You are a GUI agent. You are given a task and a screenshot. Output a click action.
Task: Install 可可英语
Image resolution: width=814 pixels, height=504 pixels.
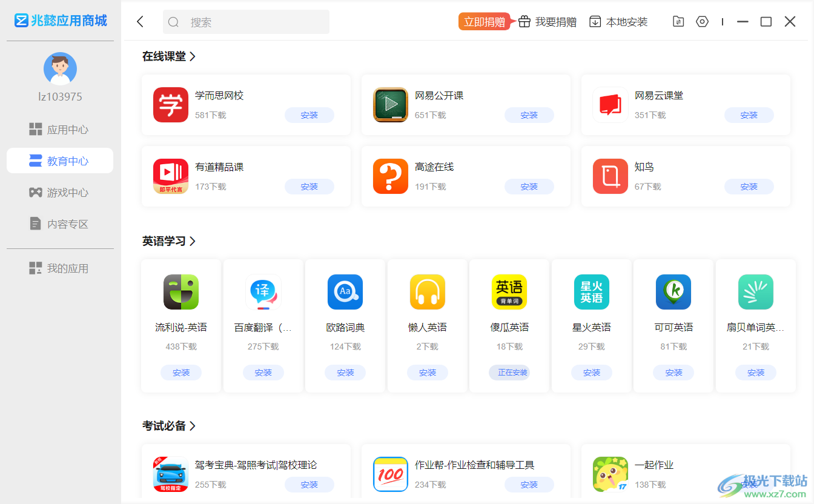click(673, 373)
